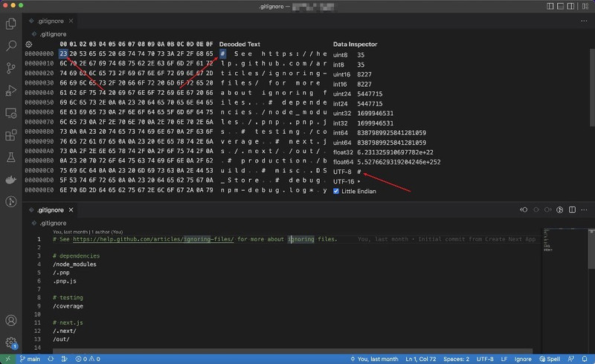Open more actions for lower editor group

pos(584,209)
